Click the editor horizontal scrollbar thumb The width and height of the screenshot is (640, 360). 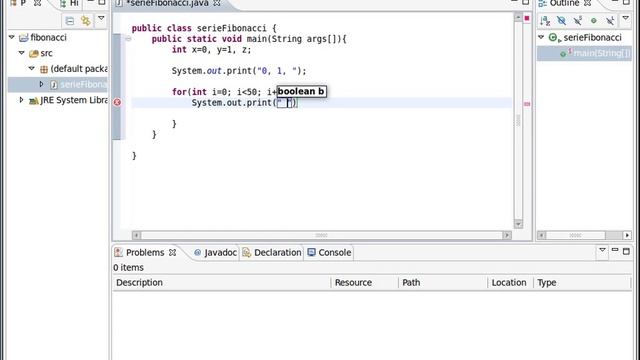coord(322,235)
